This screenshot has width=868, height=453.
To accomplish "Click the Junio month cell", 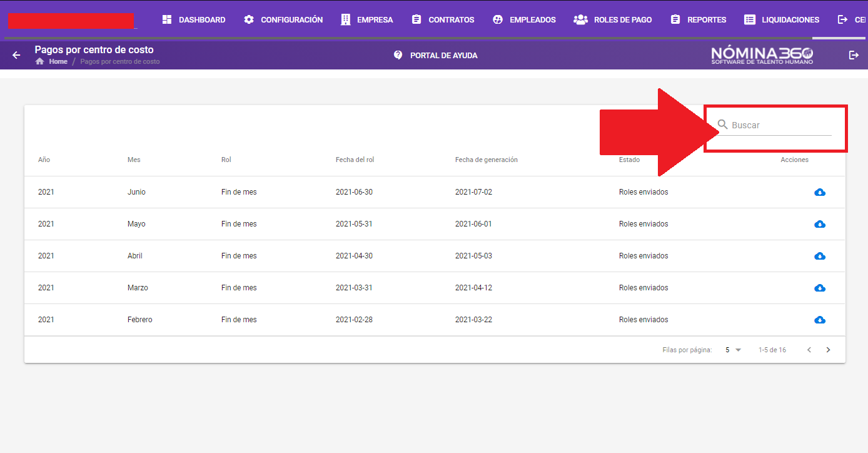I will 136,192.
